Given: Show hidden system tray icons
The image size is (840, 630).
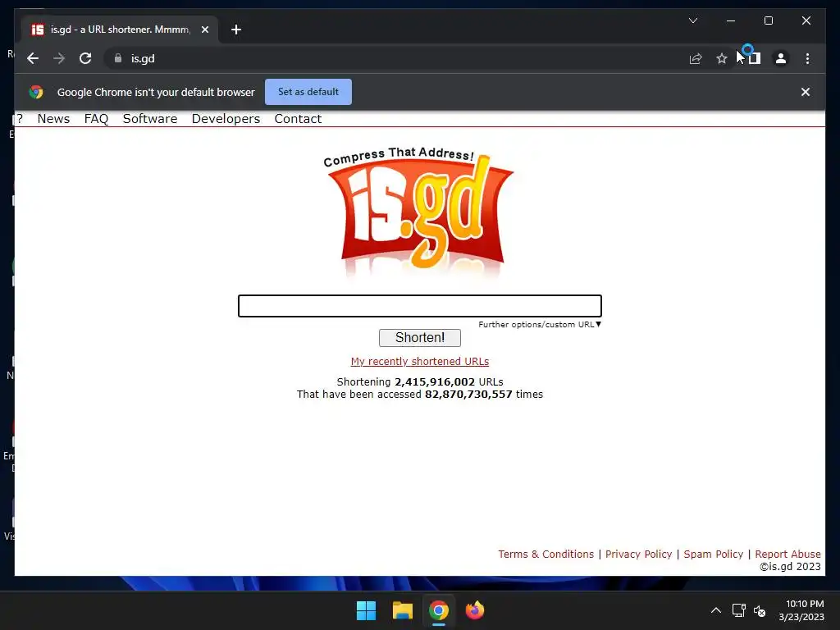Looking at the screenshot, I should 715,610.
